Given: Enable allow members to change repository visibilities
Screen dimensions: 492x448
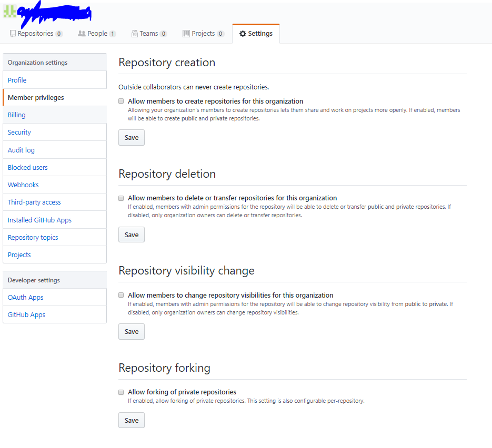Looking at the screenshot, I should (121, 295).
